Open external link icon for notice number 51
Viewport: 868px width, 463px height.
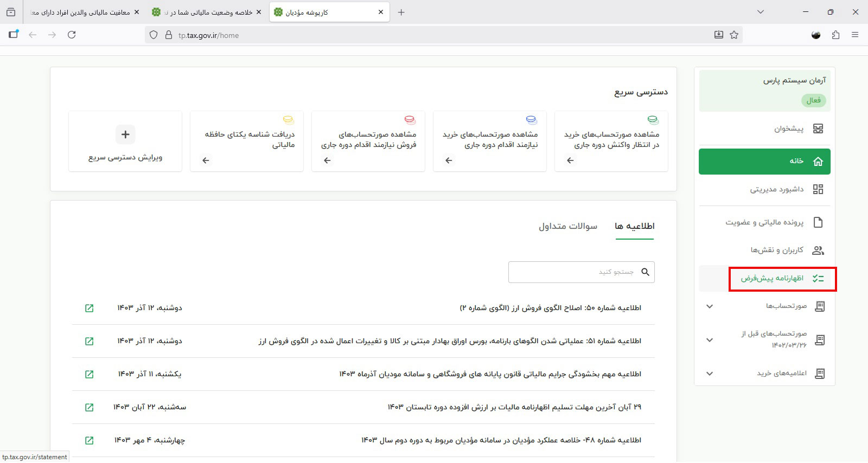coord(90,341)
